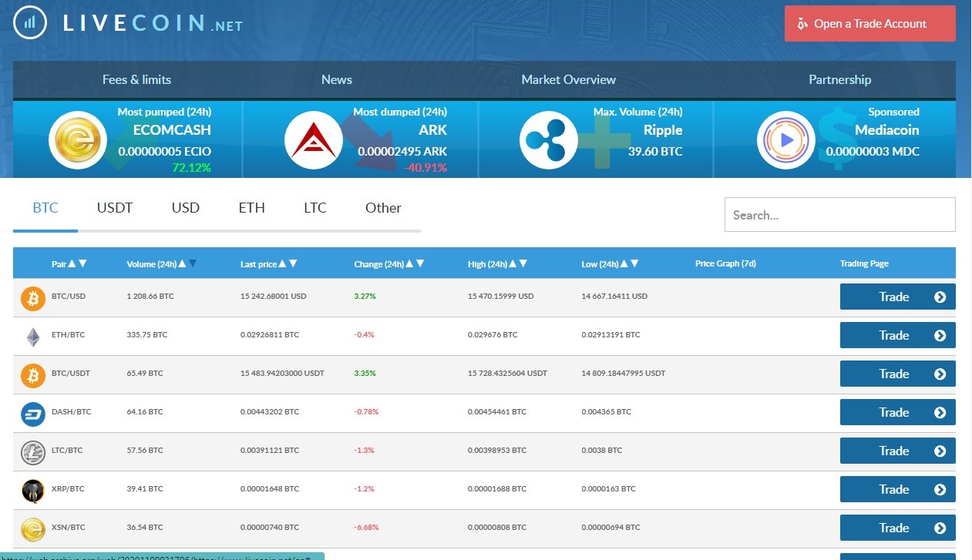
Task: Click Trade button for BTC/USDT
Action: pyautogui.click(x=898, y=374)
